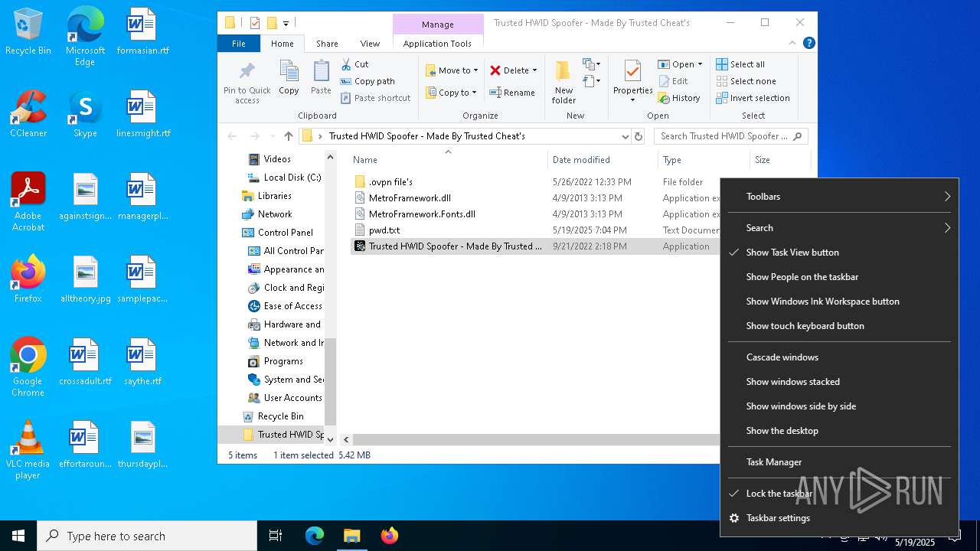
Task: Choose Show windows stacked
Action: 839,382
